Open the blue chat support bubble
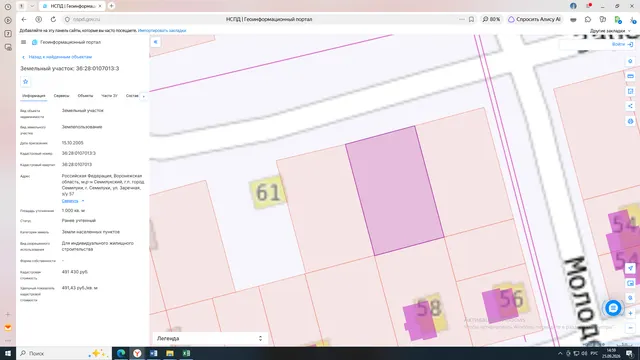640x360 pixels. (613, 308)
